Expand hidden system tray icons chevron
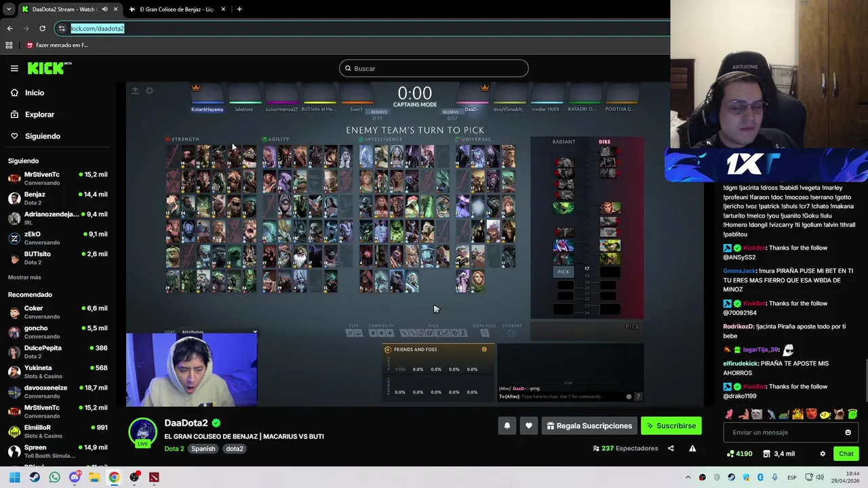The height and width of the screenshot is (488, 868). pos(688,477)
